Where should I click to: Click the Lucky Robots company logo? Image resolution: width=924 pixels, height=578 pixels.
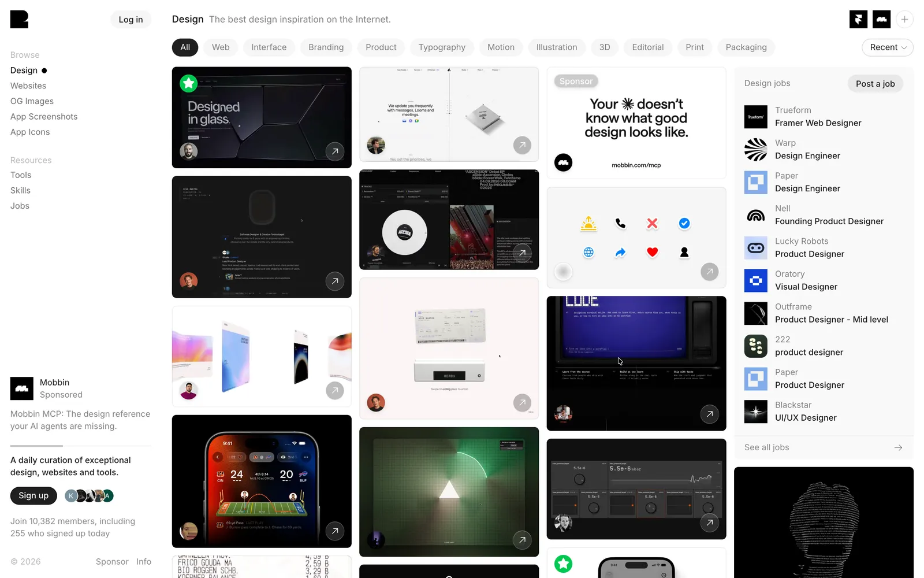[x=756, y=248]
